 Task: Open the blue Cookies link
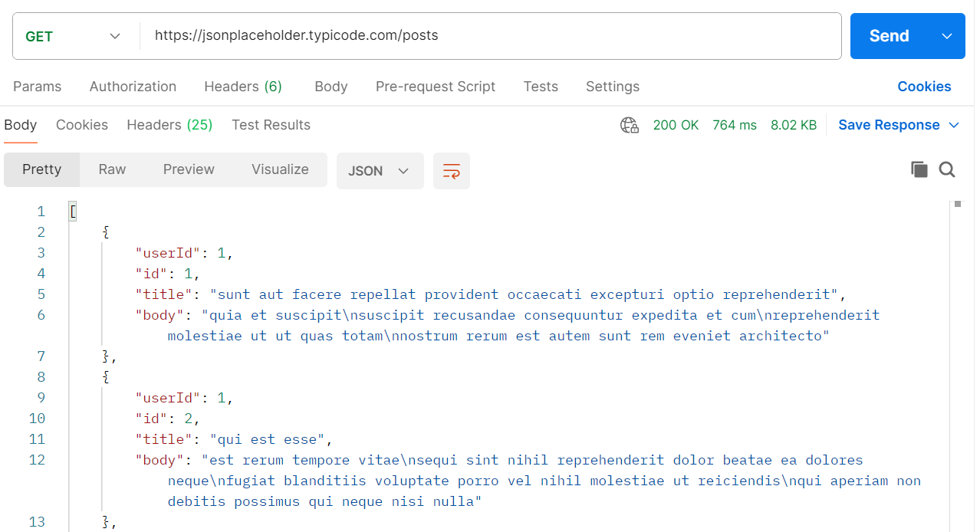tap(924, 87)
